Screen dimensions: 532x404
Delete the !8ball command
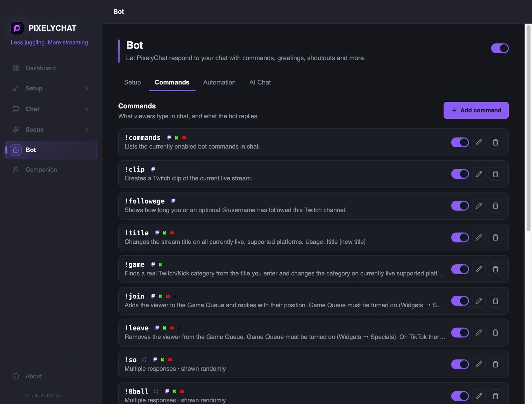(495, 396)
